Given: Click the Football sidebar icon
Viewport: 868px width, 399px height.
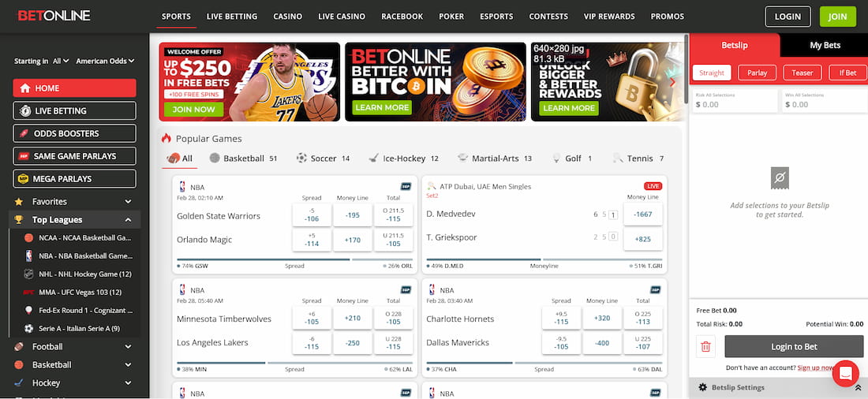Looking at the screenshot, I should tap(19, 346).
